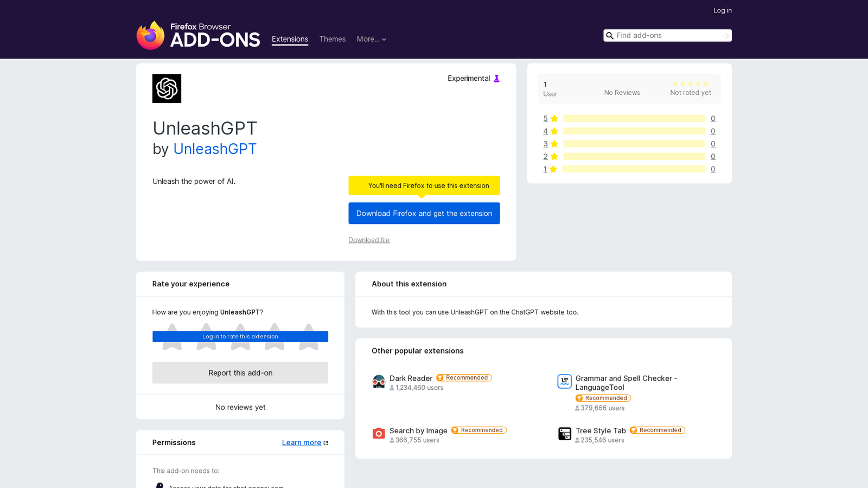This screenshot has width=868, height=488.
Task: Switch to Themes tab
Action: pos(333,39)
